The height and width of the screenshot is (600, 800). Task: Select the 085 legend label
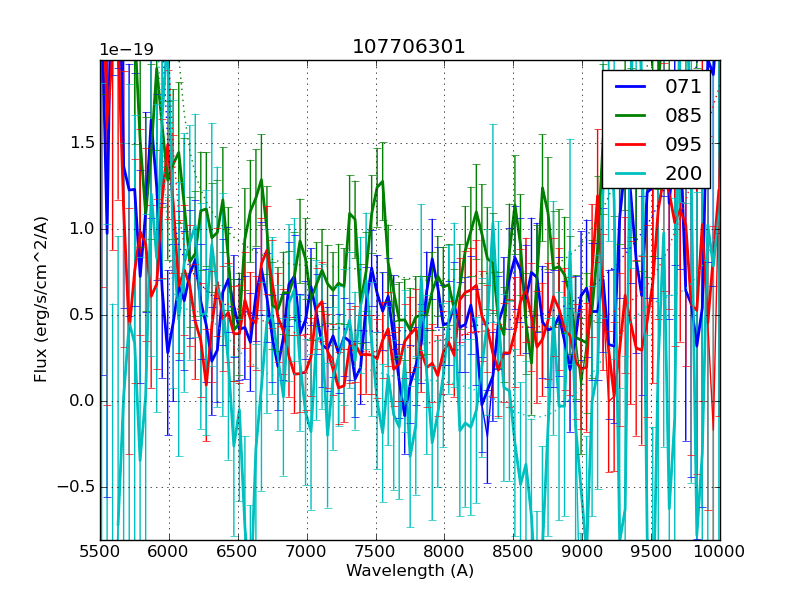(683, 116)
